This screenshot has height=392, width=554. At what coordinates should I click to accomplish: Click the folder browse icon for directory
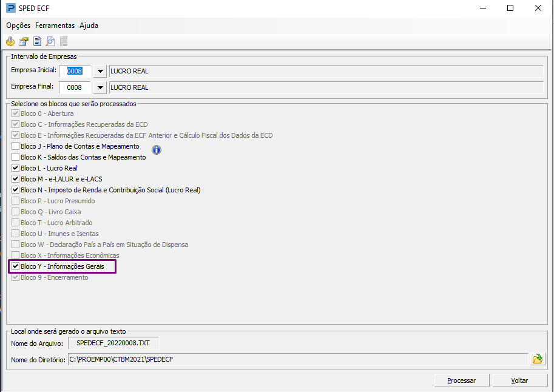click(538, 359)
